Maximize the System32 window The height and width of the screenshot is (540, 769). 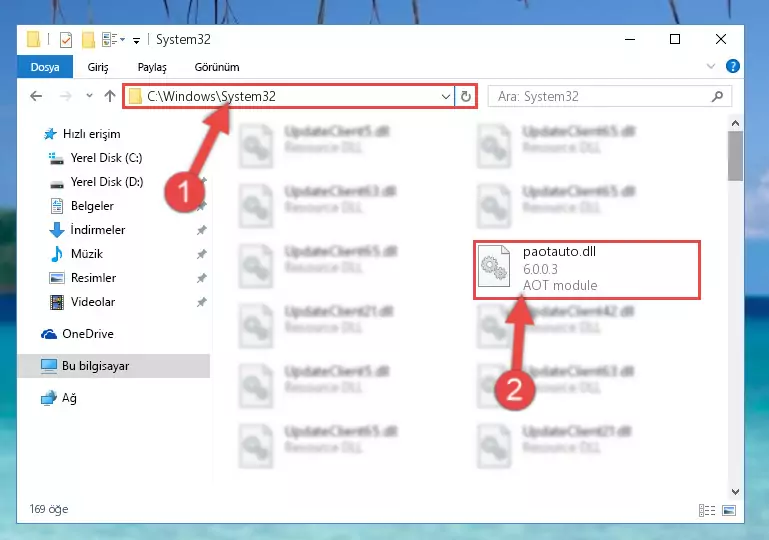pos(675,39)
